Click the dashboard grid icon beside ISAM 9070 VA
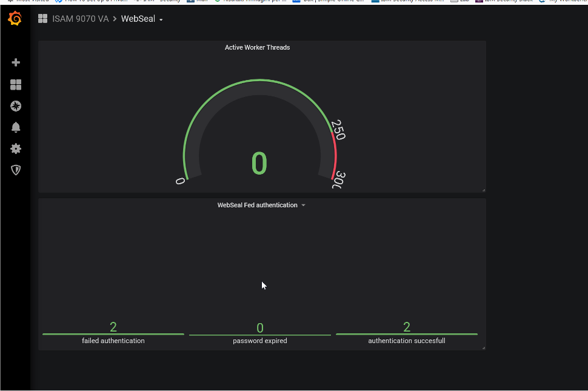 click(x=43, y=19)
